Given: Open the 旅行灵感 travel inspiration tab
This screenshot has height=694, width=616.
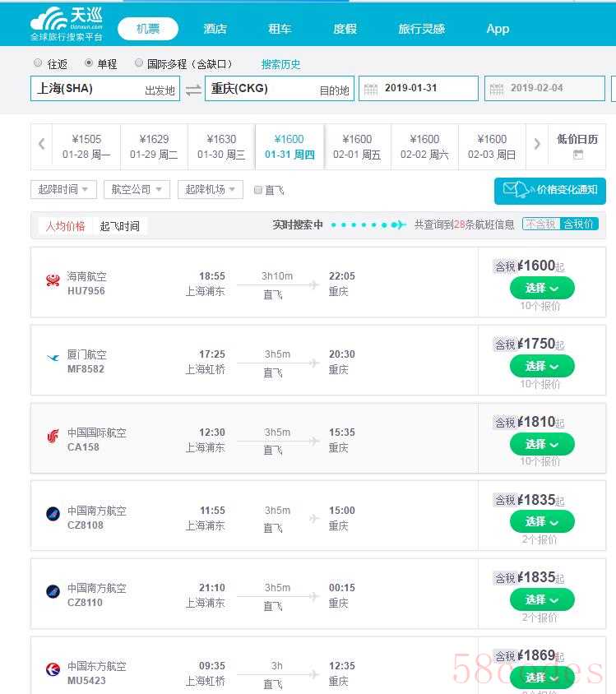Looking at the screenshot, I should pyautogui.click(x=421, y=29).
